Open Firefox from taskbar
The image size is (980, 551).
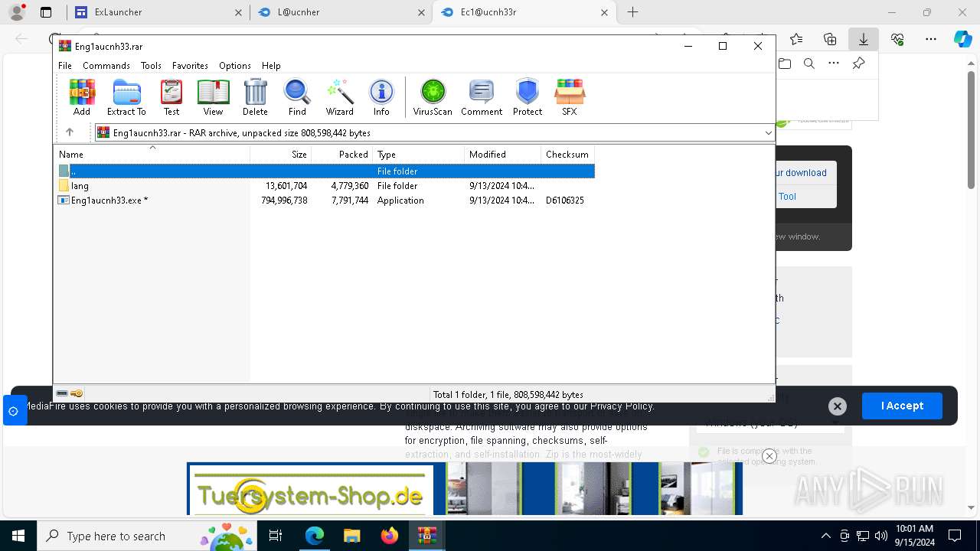(390, 536)
